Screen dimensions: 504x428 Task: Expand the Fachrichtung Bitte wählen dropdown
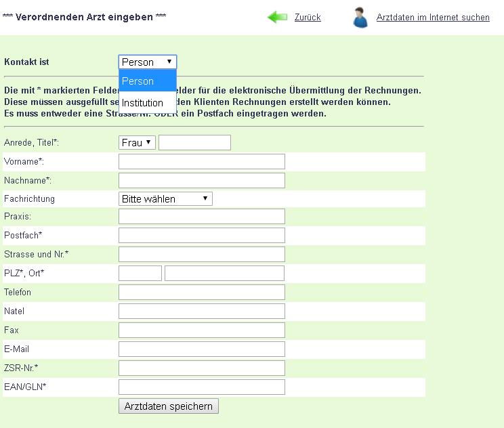pos(165,199)
